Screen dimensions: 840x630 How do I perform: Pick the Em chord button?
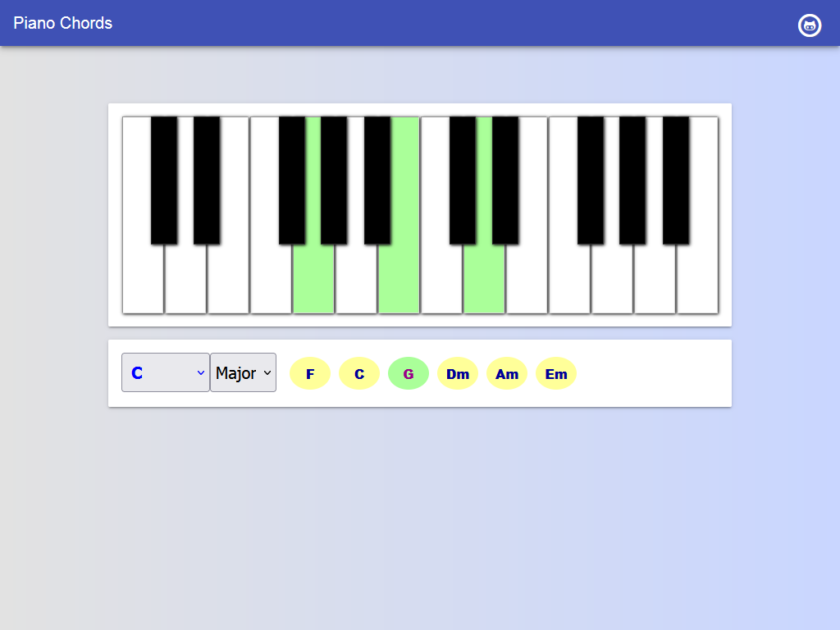[556, 373]
